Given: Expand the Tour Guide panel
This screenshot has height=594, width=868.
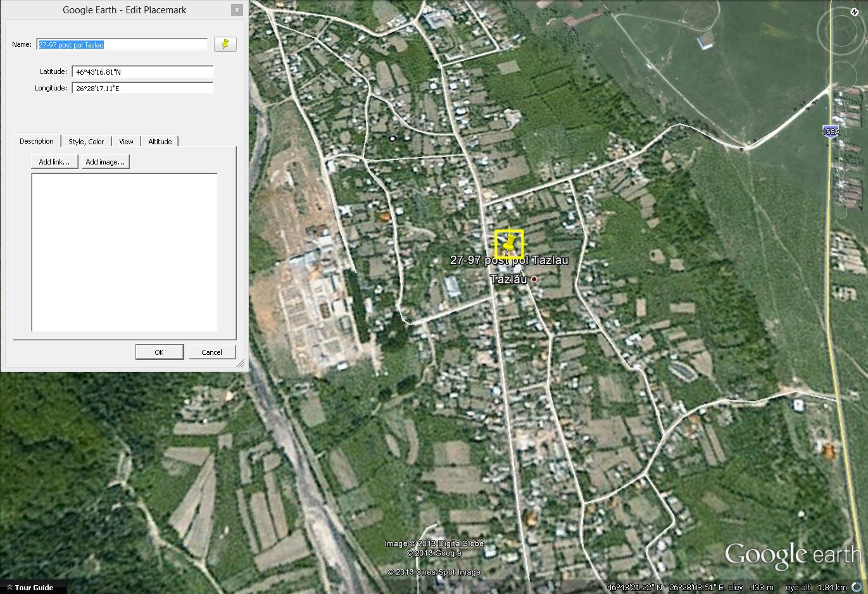Looking at the screenshot, I should tap(29, 588).
